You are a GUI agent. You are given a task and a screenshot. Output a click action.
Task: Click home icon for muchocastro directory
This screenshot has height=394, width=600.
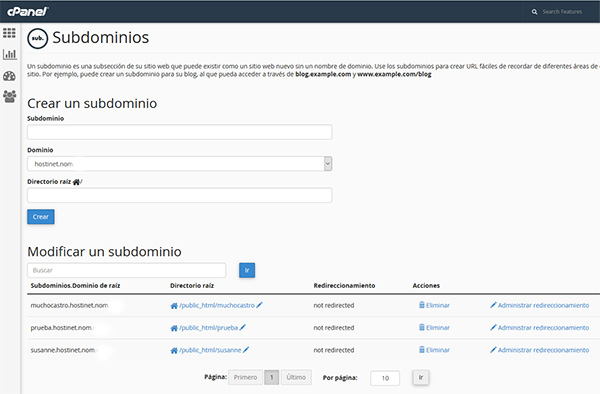(174, 306)
